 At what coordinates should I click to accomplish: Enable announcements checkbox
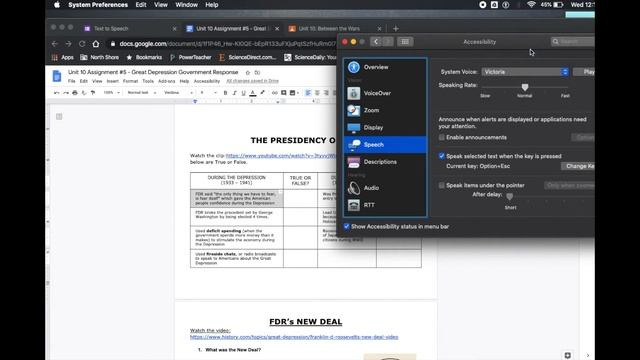pos(442,138)
